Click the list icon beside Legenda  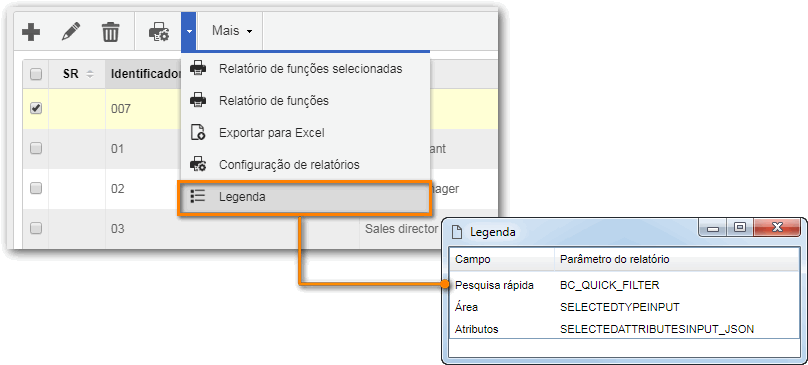pyautogui.click(x=198, y=196)
